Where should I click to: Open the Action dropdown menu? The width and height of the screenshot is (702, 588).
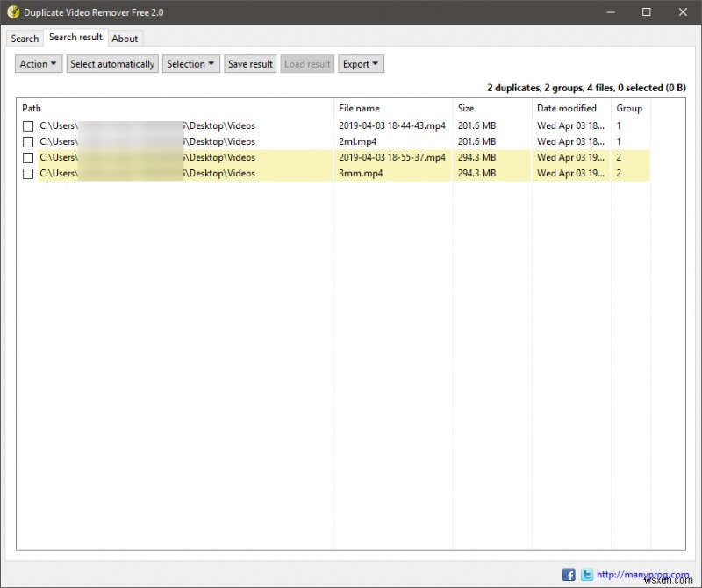(38, 64)
